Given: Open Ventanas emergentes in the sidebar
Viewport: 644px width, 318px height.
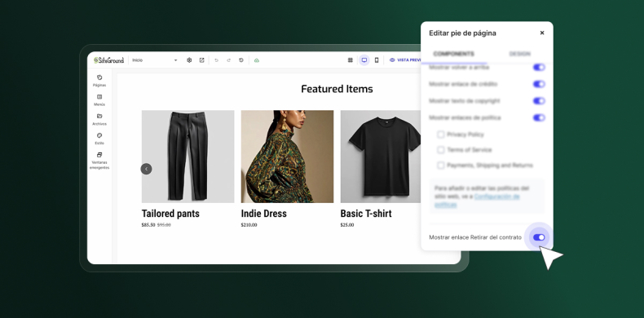Looking at the screenshot, I should click(99, 161).
